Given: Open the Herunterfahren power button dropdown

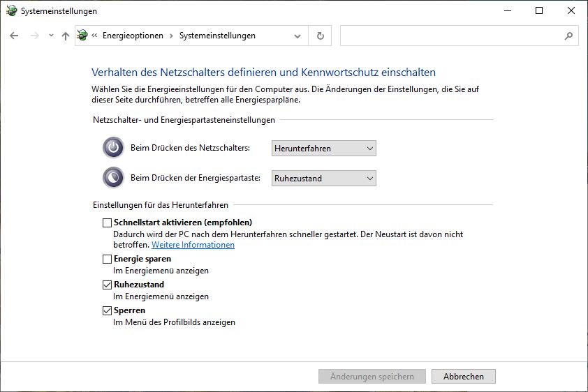Looking at the screenshot, I should click(323, 149).
